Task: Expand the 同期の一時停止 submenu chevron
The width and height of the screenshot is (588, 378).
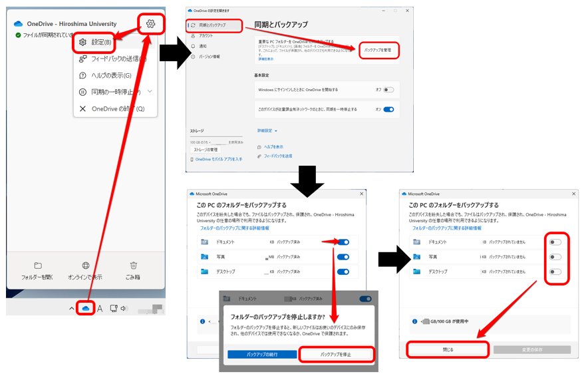Action: point(150,91)
